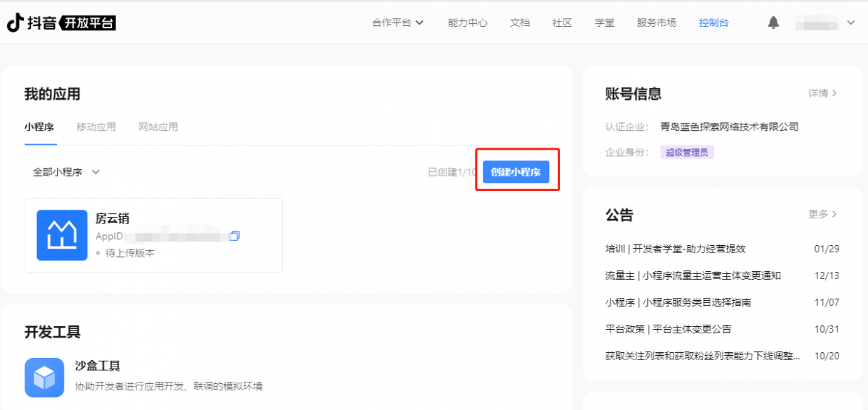View 更多 announcements
The height and width of the screenshot is (410, 868).
tap(822, 214)
